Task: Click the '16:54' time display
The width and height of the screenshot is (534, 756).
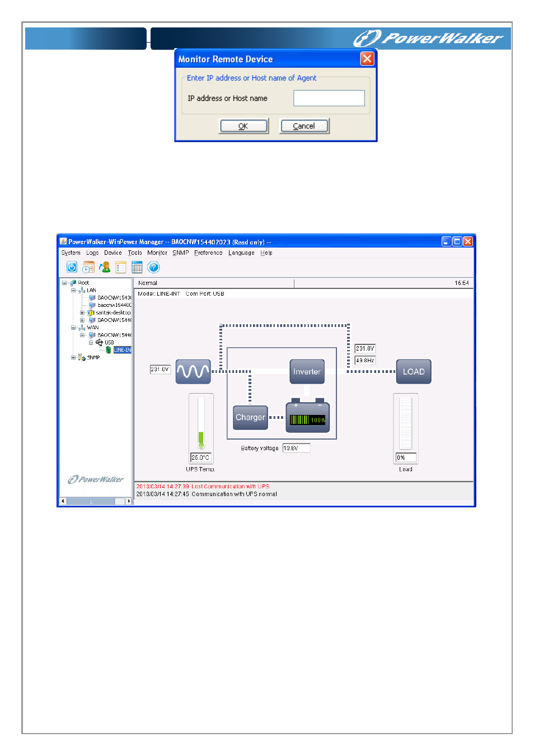Action: (x=462, y=283)
